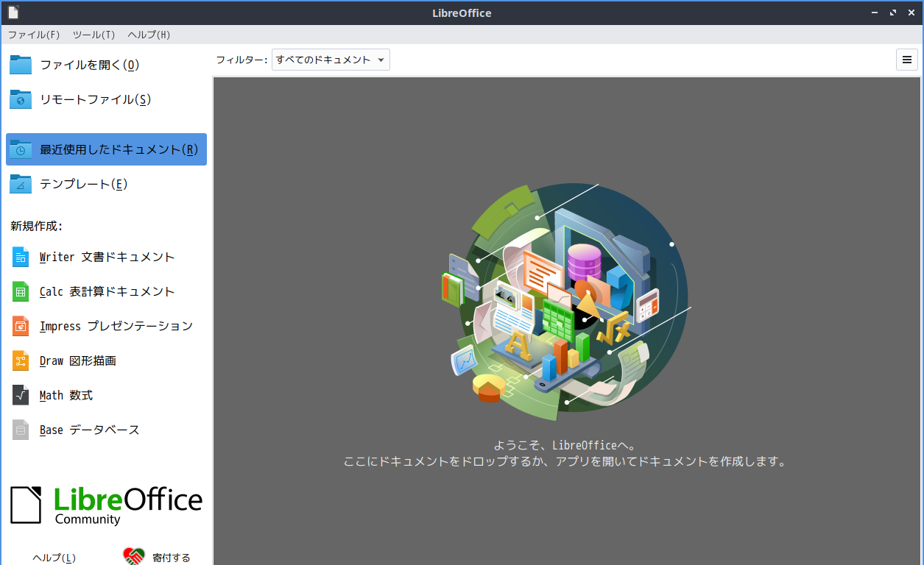The height and width of the screenshot is (565, 924).
Task: Click the ヘルプ(L) button at the bottom
Action: pyautogui.click(x=54, y=558)
